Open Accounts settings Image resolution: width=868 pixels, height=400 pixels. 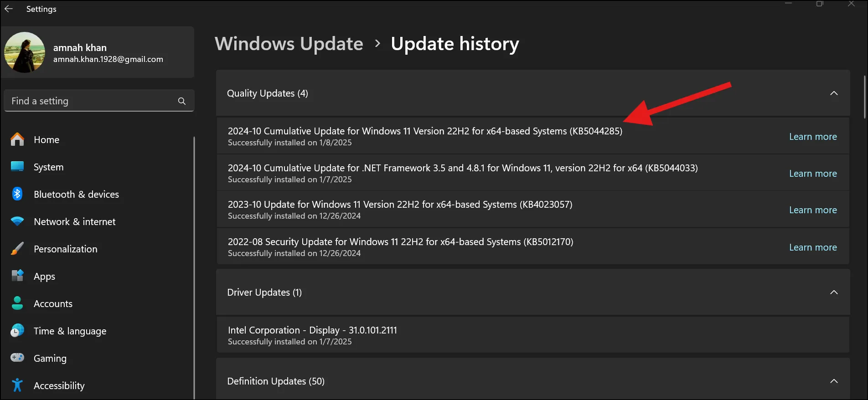click(52, 303)
